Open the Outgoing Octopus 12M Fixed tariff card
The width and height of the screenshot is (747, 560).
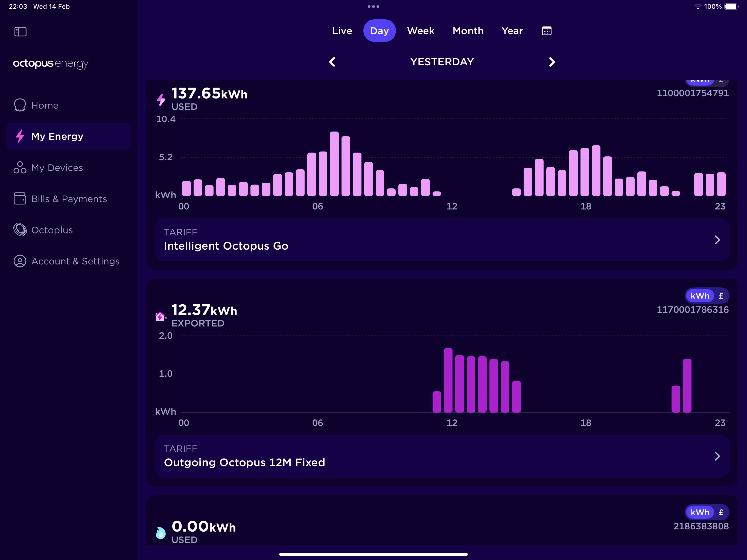click(x=442, y=456)
